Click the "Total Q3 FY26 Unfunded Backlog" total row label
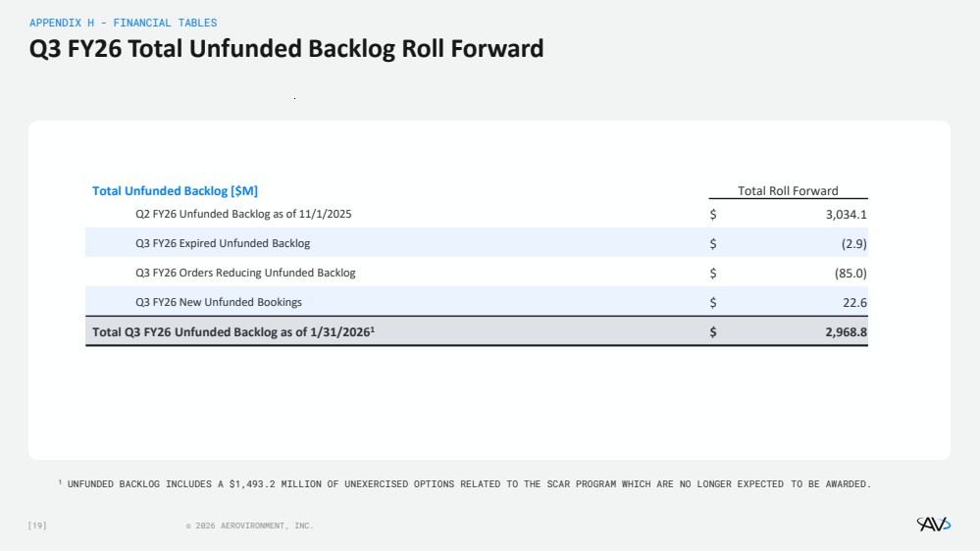Image resolution: width=980 pixels, height=551 pixels. (233, 332)
